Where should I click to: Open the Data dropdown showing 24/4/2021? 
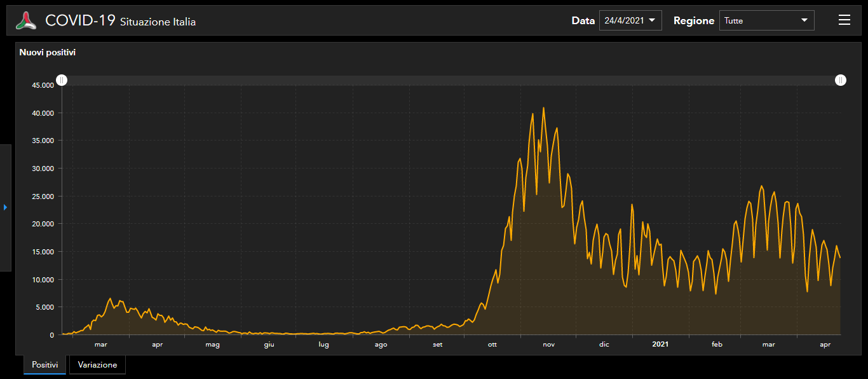click(x=630, y=20)
